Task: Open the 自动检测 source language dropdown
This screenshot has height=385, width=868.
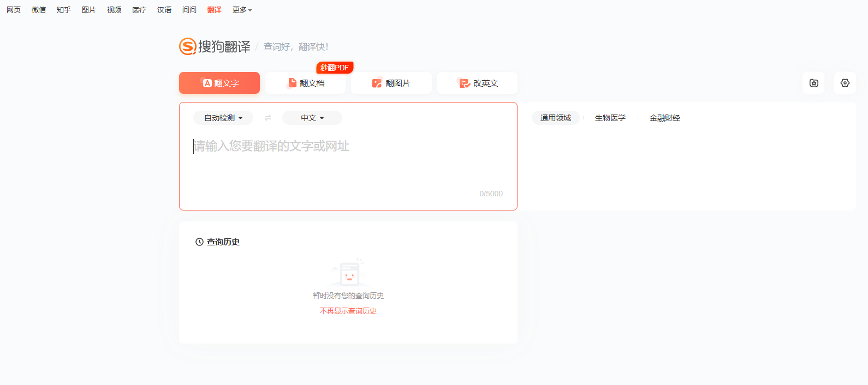Action: (223, 118)
